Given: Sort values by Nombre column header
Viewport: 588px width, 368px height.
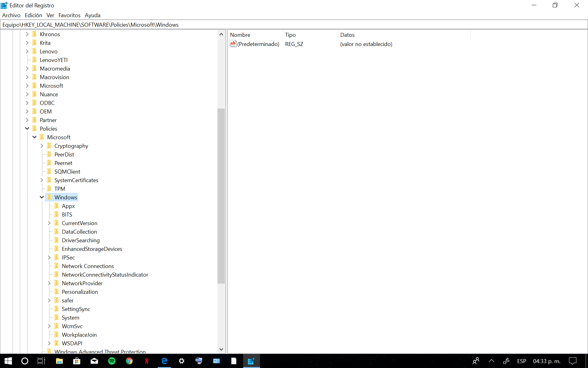Looking at the screenshot, I should click(255, 35).
